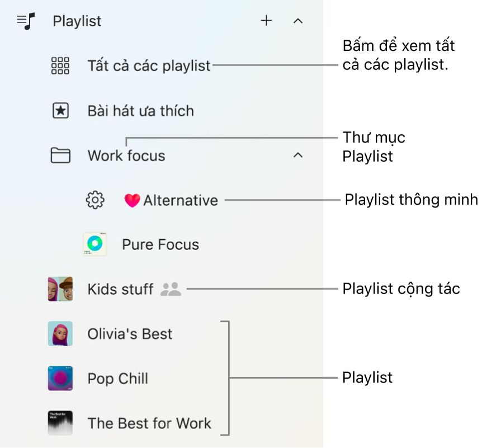Open the Pop Chill playlist

tap(117, 379)
